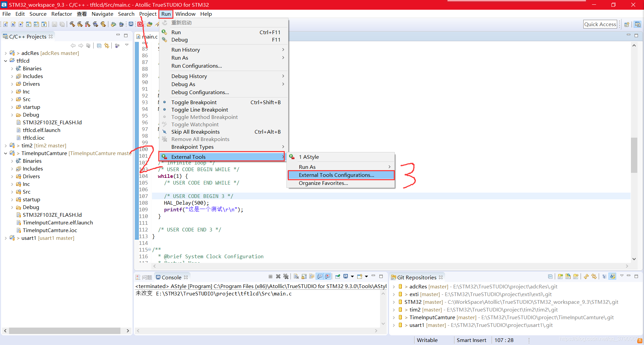Click the Create new Git repository icon
Image resolution: width=644 pixels, height=345 pixels.
pyautogui.click(x=576, y=276)
